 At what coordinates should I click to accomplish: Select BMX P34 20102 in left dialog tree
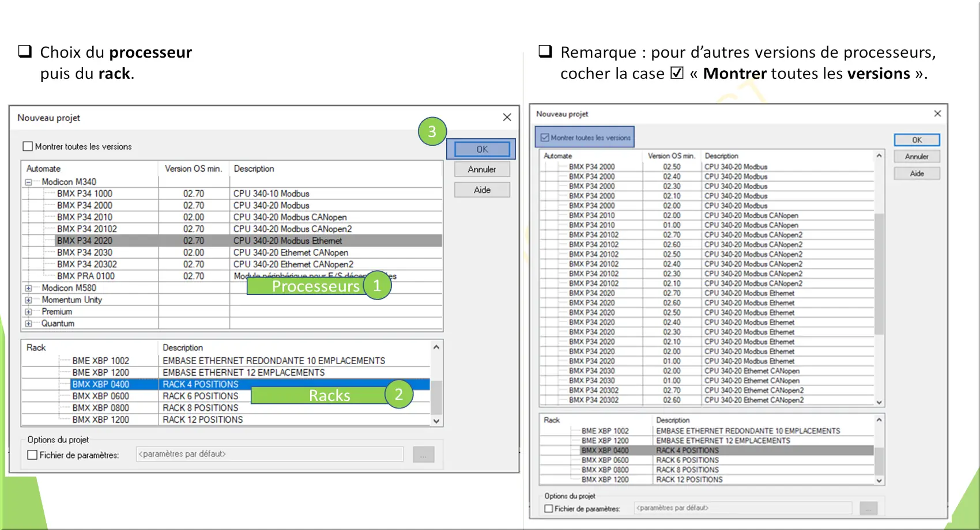pos(86,229)
